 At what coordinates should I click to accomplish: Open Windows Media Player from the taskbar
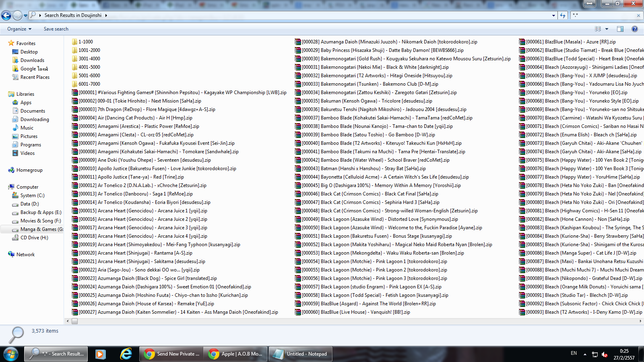101,354
